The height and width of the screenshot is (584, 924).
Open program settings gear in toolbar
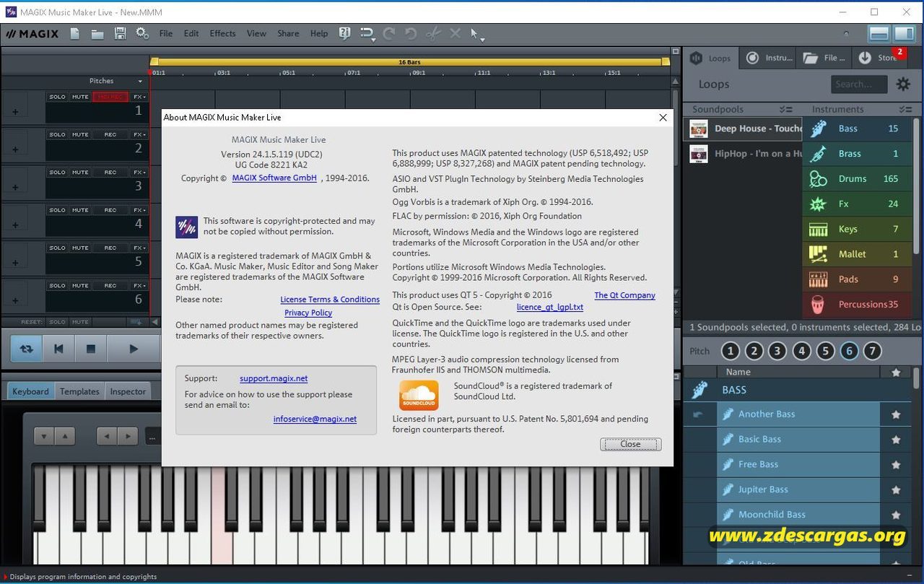(142, 33)
